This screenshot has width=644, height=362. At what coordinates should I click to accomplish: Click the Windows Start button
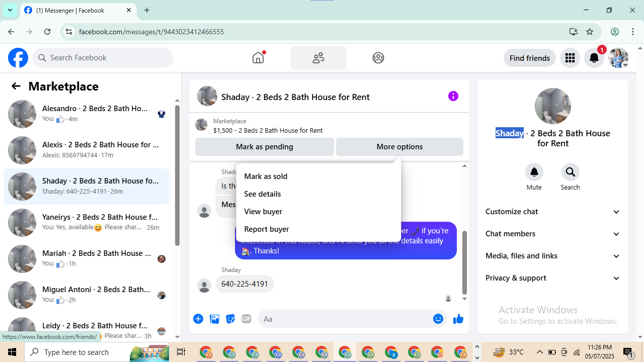[12, 352]
